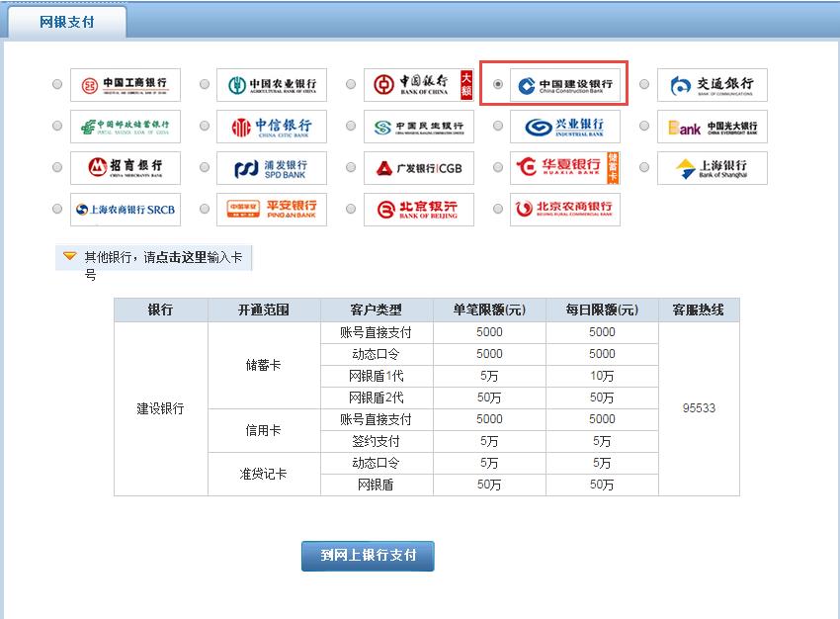The width and height of the screenshot is (840, 619).
Task: Click the 10万 daily limit cell
Action: (602, 376)
